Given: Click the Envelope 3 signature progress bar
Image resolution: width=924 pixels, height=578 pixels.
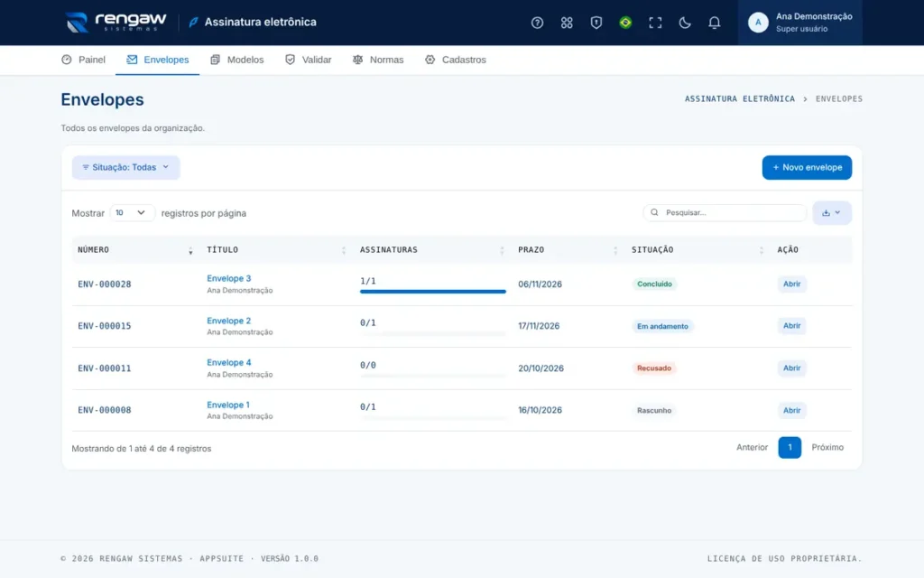Looking at the screenshot, I should coord(433,292).
